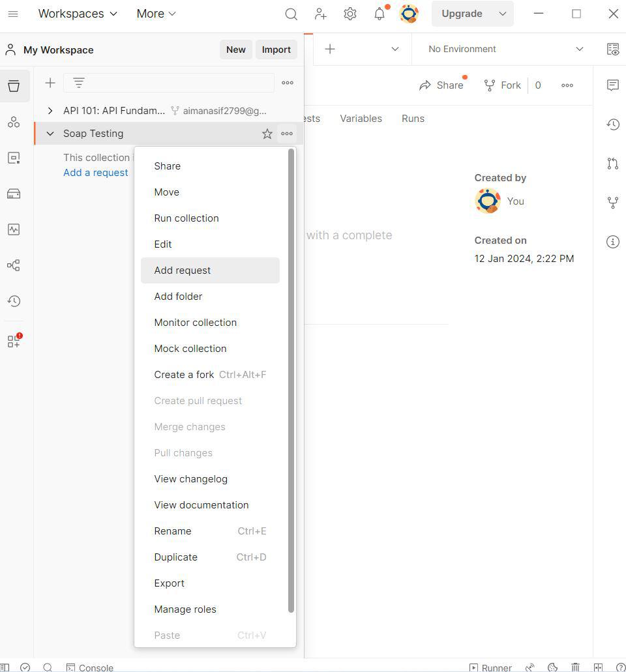Click the New button
The height and width of the screenshot is (672, 626).
[x=236, y=50]
